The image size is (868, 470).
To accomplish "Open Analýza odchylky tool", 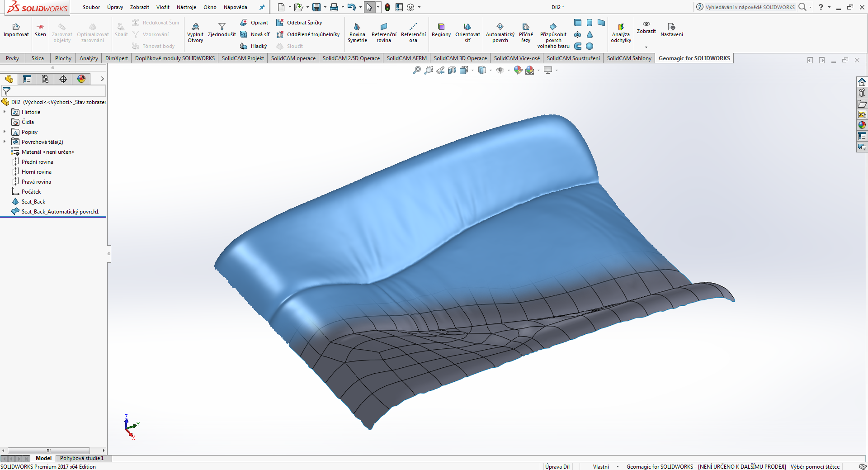I will pos(621,27).
